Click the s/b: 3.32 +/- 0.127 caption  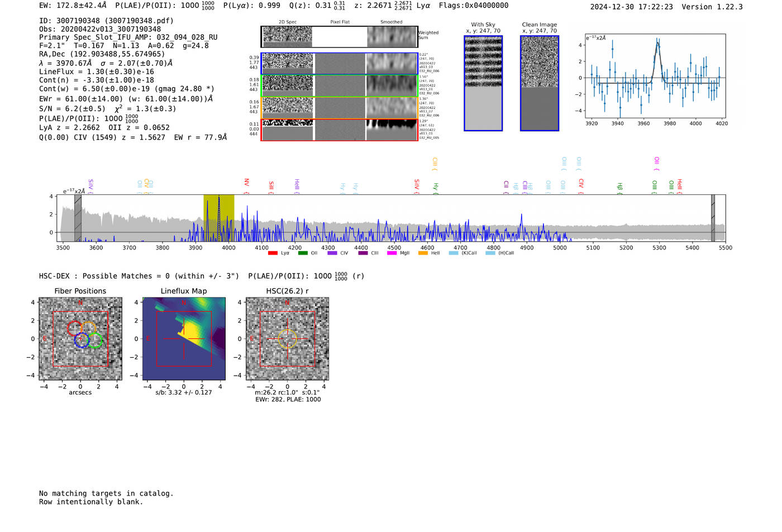(x=184, y=392)
